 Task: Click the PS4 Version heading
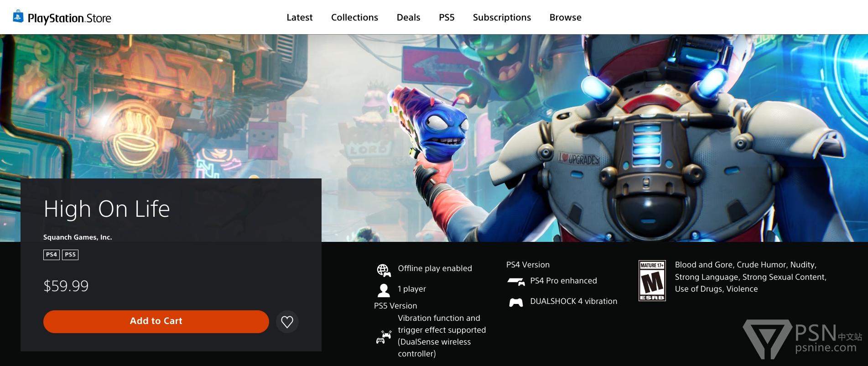point(528,265)
